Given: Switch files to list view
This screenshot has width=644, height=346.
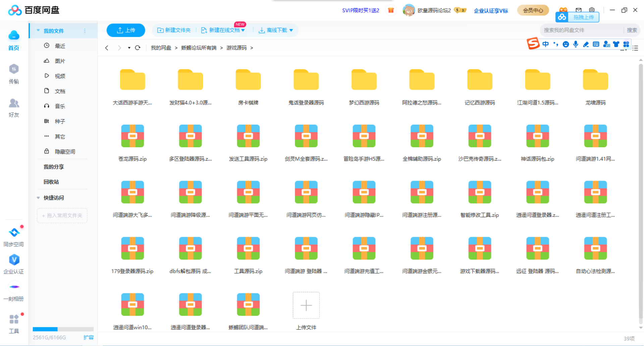Looking at the screenshot, I should 635,48.
